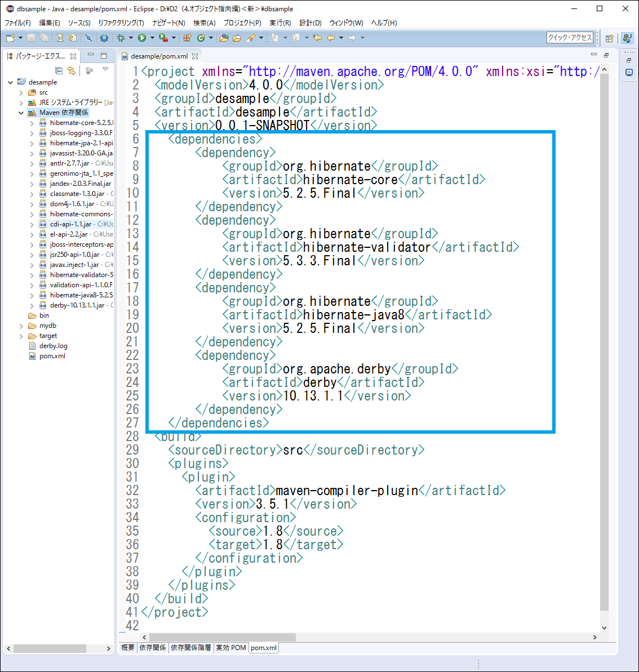Switch to the 依存関係階層 editor tab

(x=190, y=648)
